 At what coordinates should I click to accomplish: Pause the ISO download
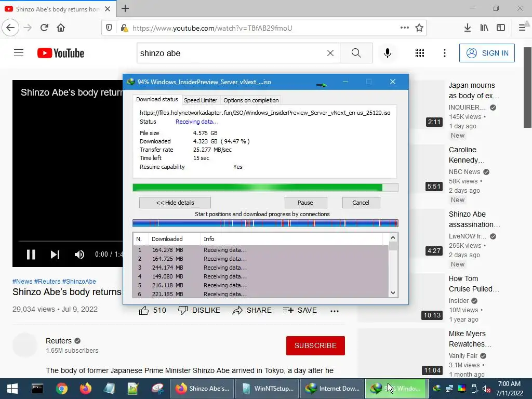click(305, 203)
